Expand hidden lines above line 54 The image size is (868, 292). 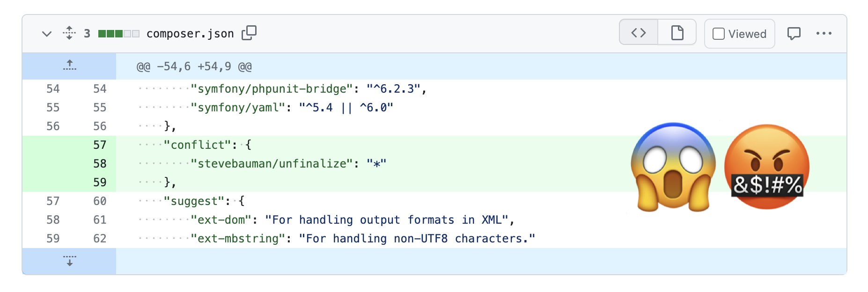(69, 66)
